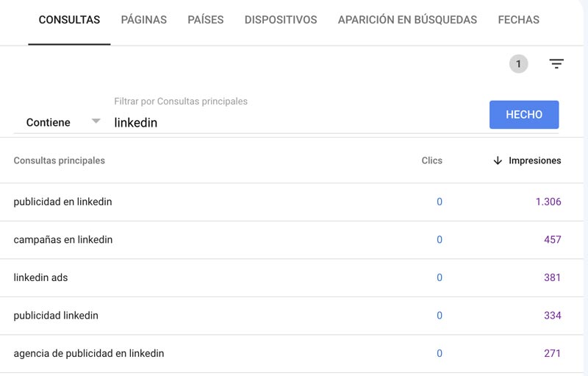Open the filter rows icon
This screenshot has width=588, height=376.
[x=556, y=64]
